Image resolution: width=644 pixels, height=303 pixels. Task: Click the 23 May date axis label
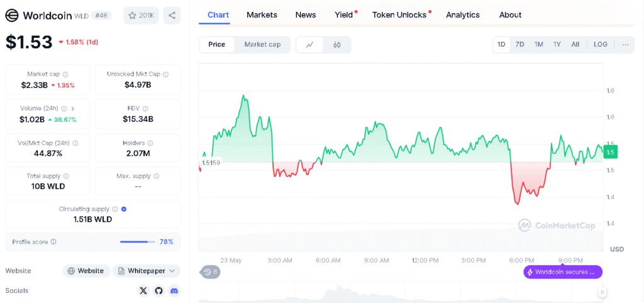click(231, 260)
